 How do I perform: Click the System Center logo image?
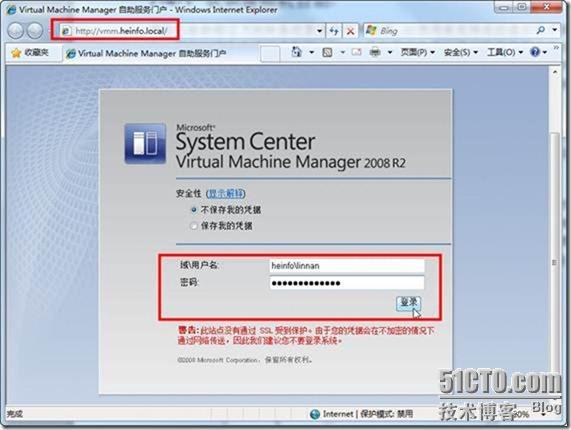coord(145,143)
